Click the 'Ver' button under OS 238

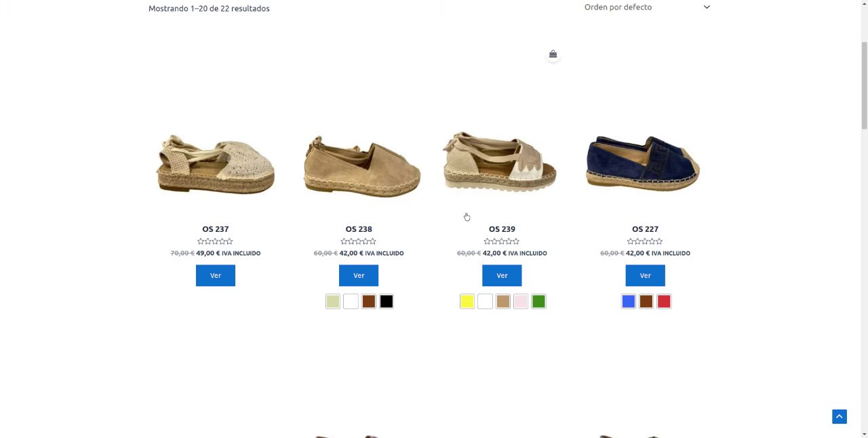click(x=359, y=275)
